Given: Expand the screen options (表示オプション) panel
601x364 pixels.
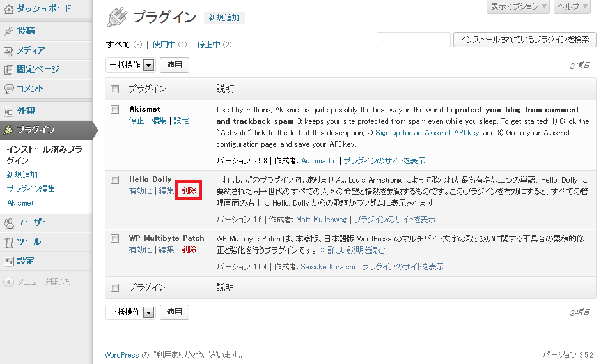Looking at the screenshot, I should tap(518, 6).
